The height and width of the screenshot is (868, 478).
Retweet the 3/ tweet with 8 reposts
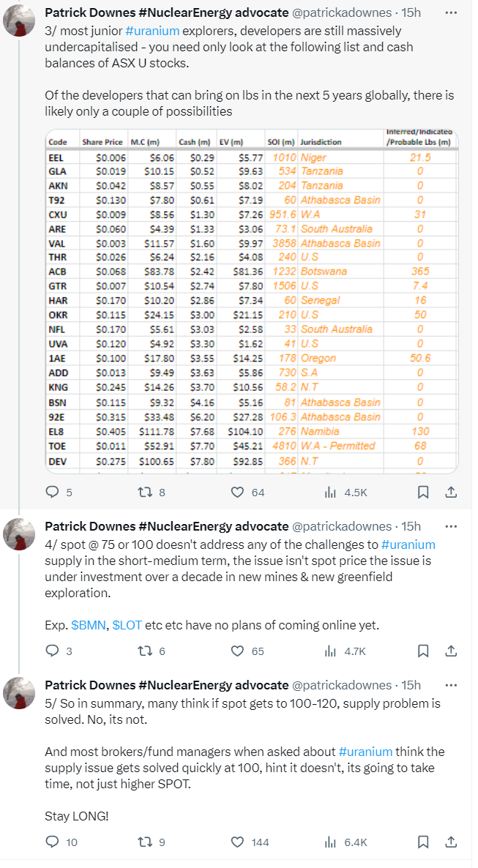click(144, 493)
